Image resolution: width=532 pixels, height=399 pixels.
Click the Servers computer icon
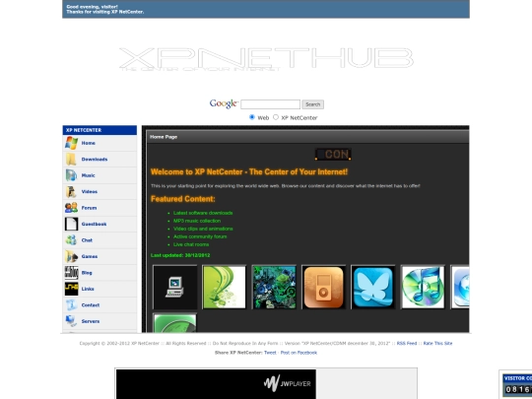tap(71, 321)
